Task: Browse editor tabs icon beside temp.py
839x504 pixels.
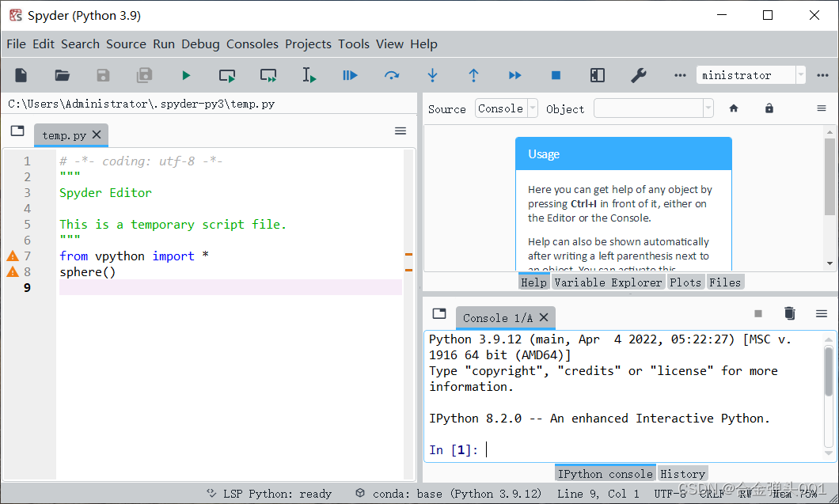Action: [17, 131]
